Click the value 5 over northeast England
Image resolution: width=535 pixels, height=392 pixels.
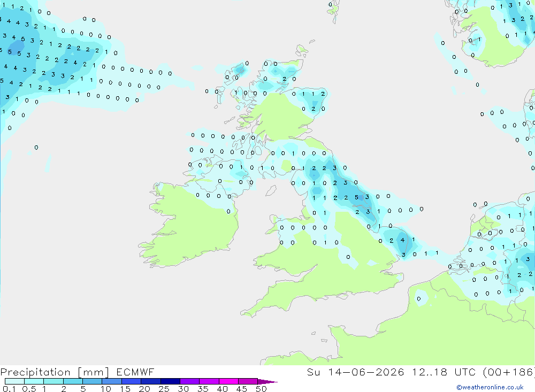pos(356,197)
